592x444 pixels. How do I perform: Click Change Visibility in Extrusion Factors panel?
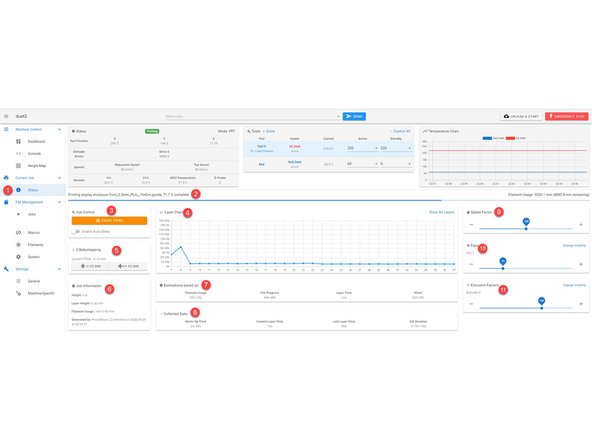[x=574, y=285]
